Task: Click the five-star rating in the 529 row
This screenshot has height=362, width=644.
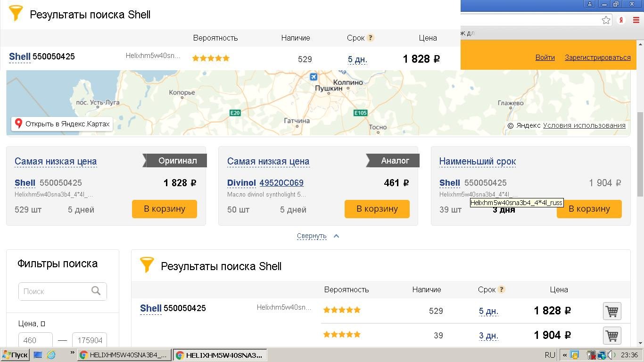Action: tap(342, 310)
